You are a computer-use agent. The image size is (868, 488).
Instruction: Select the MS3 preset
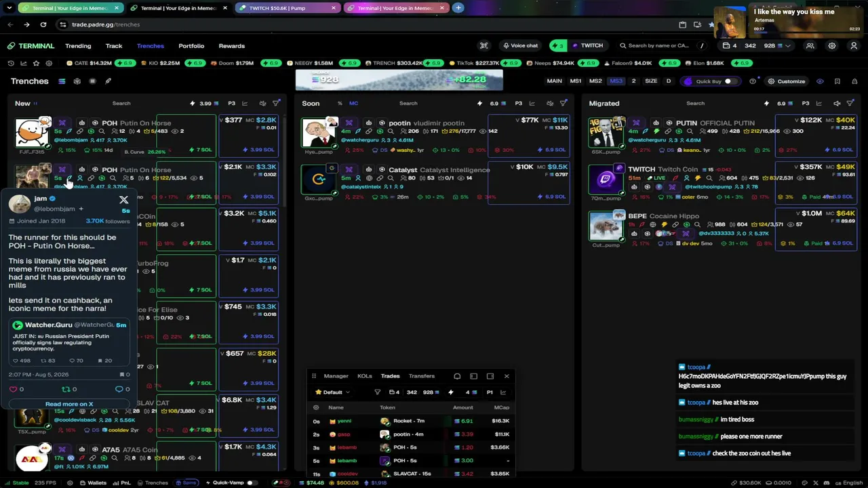click(616, 81)
